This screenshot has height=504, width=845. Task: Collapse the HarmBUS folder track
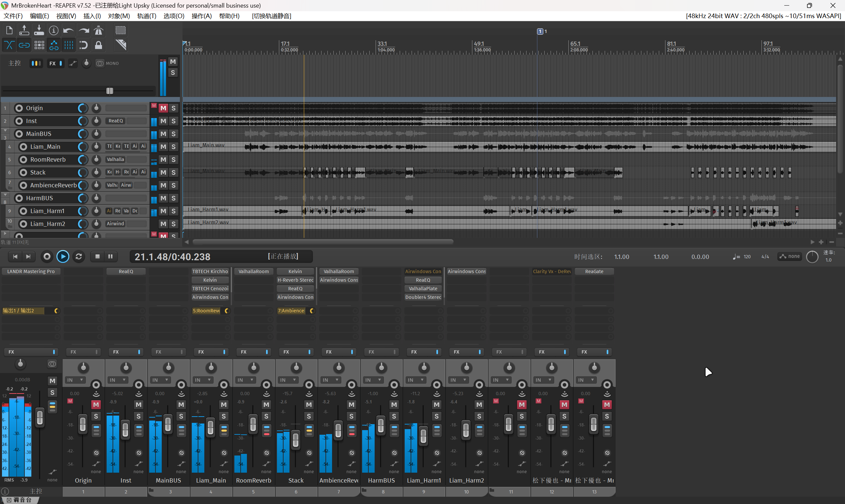pyautogui.click(x=5, y=195)
